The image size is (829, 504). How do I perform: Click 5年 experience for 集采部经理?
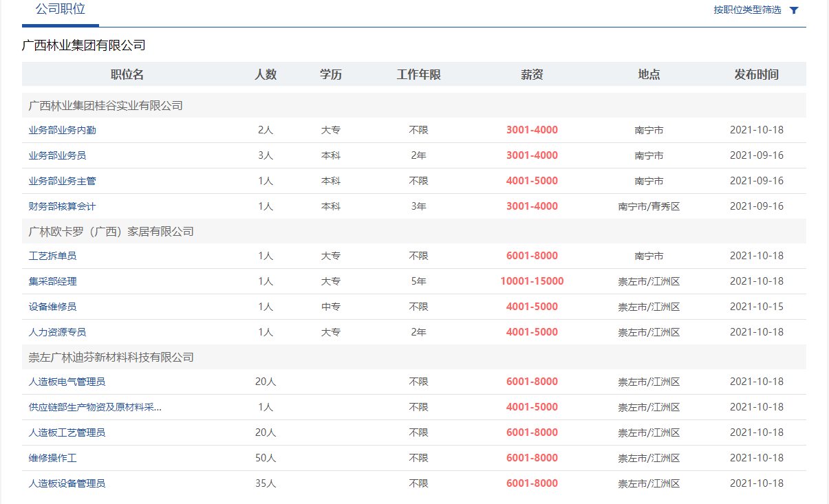coord(419,281)
